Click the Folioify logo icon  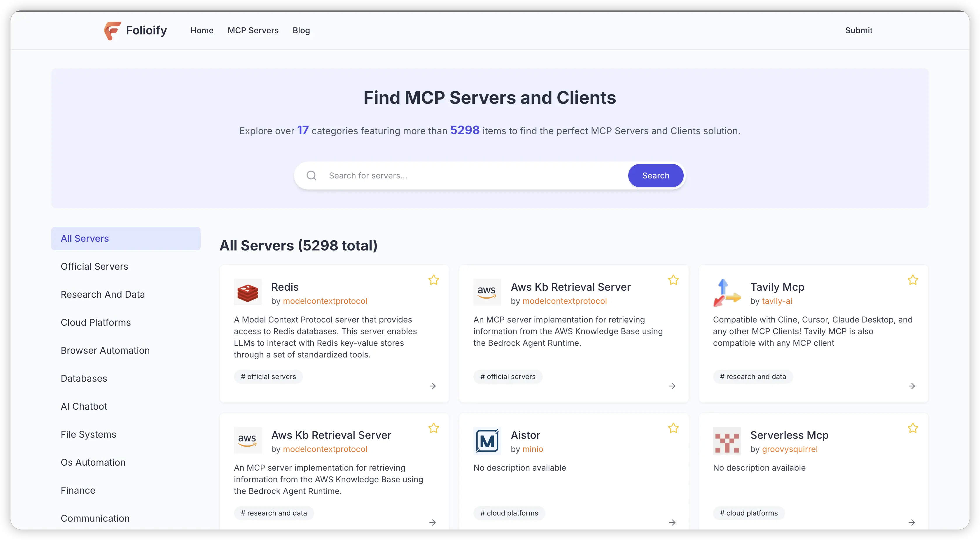pos(113,30)
